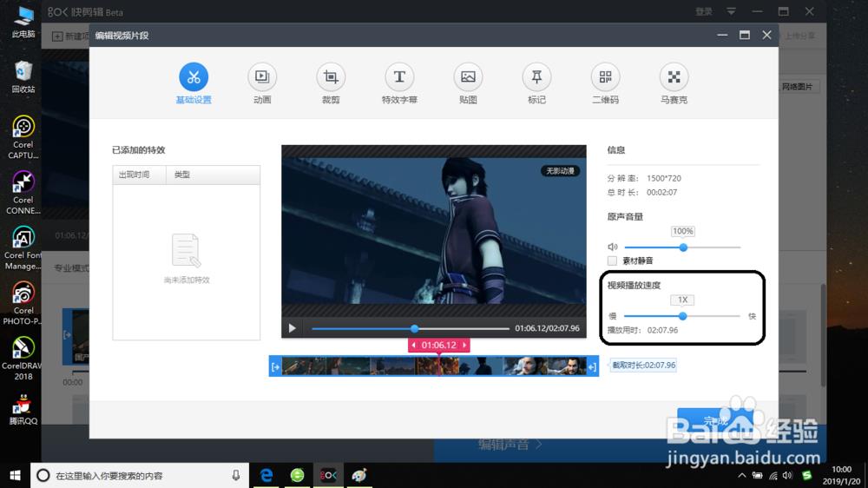Click the resolution value 1500*720

[664, 178]
